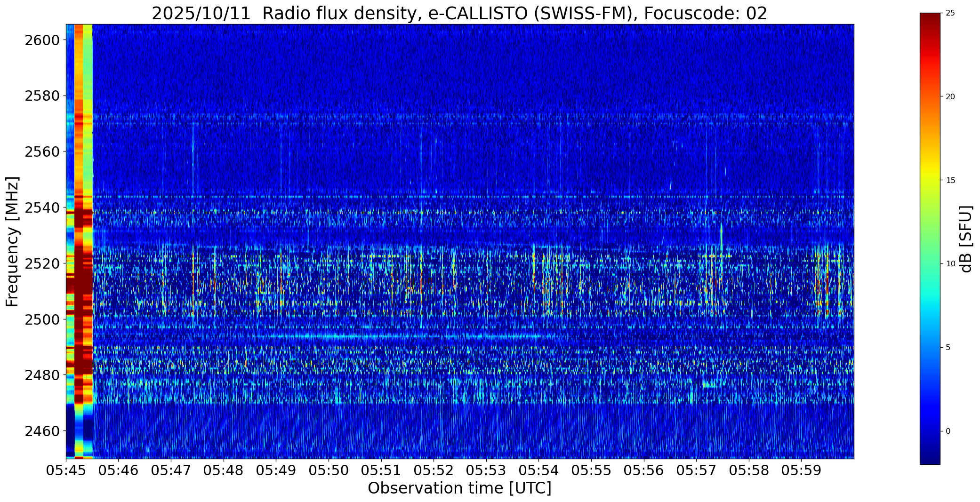Screen dimensions: 980x502
Task: Click the 'dB [SFU]' colorbar label
Action: [x=966, y=239]
